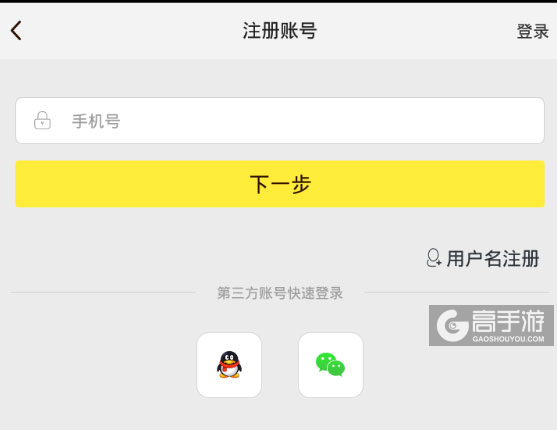Focus the 手机号 phone number input field
The height and width of the screenshot is (430, 557).
280,120
